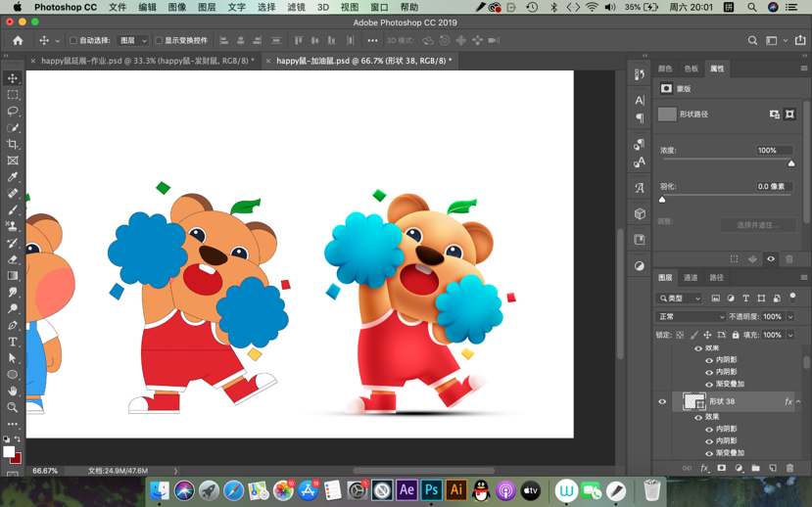The width and height of the screenshot is (812, 507).
Task: Toggle visibility of 渐变叠加 under 形状 38
Action: point(709,453)
